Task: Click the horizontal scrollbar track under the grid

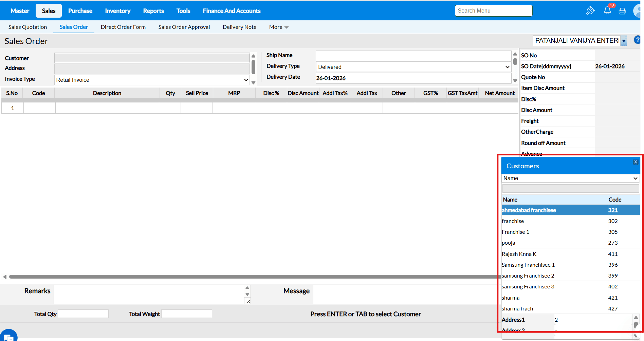Action: point(253,277)
